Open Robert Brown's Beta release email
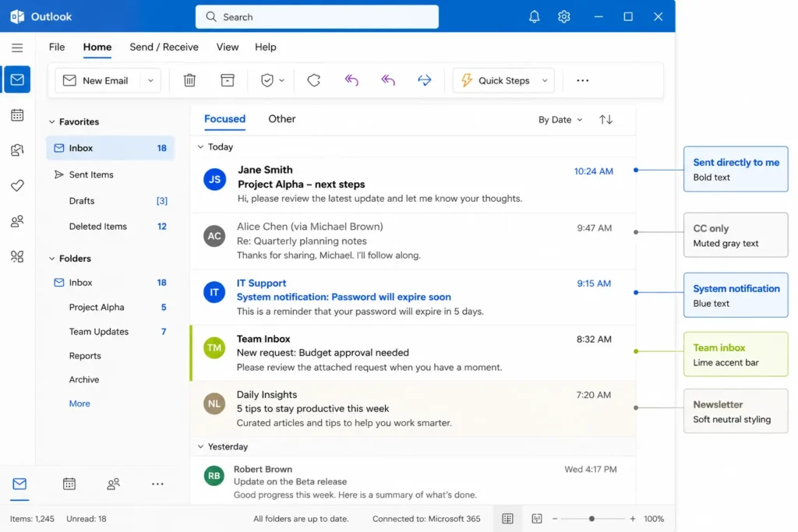Viewport: 798px width, 532px height. pos(413,481)
